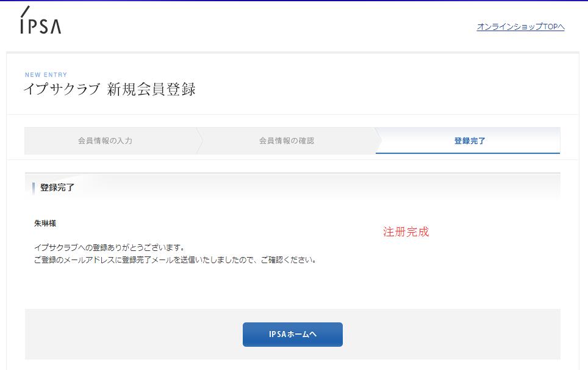Image resolution: width=588 pixels, height=370 pixels.
Task: Click the IPSA logo
Action: (40, 20)
